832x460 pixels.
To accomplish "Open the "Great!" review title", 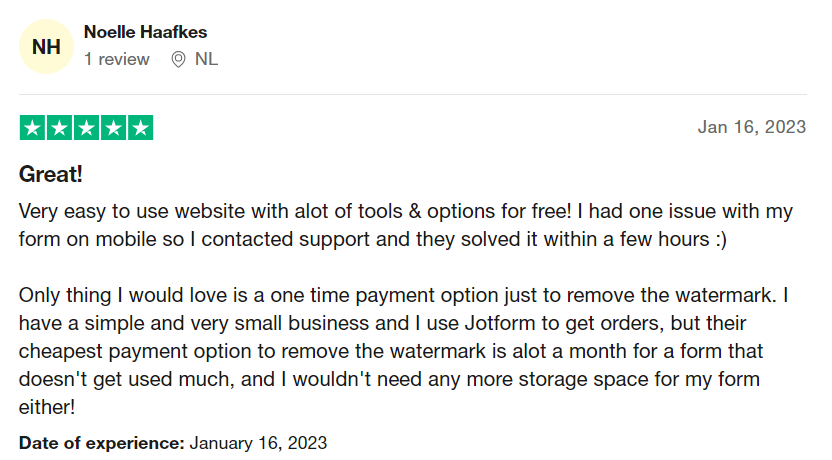I will [50, 175].
